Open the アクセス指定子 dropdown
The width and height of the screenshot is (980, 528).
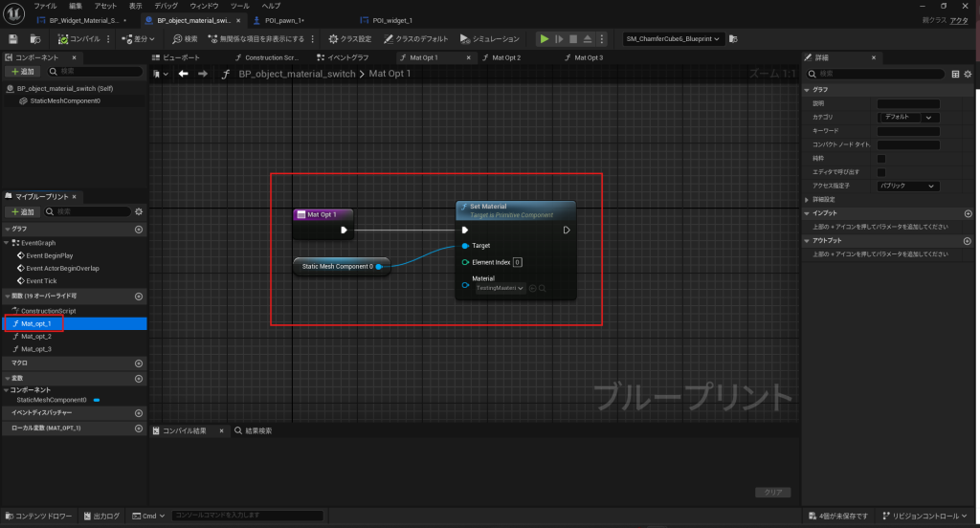click(908, 186)
